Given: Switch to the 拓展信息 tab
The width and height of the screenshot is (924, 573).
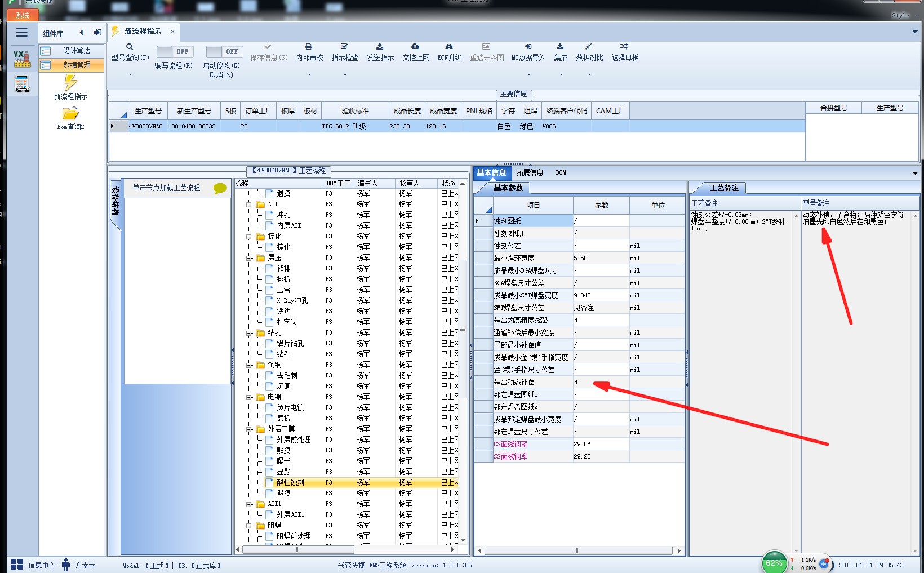Looking at the screenshot, I should click(x=530, y=172).
